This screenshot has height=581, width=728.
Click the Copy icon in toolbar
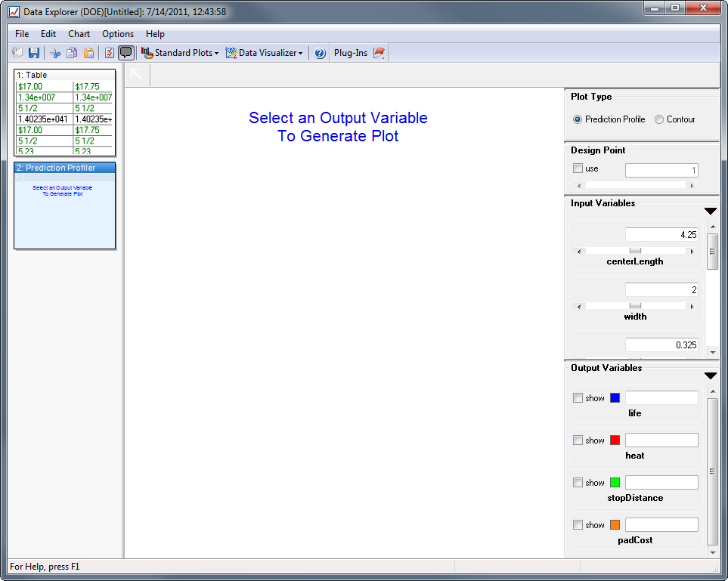coord(72,53)
